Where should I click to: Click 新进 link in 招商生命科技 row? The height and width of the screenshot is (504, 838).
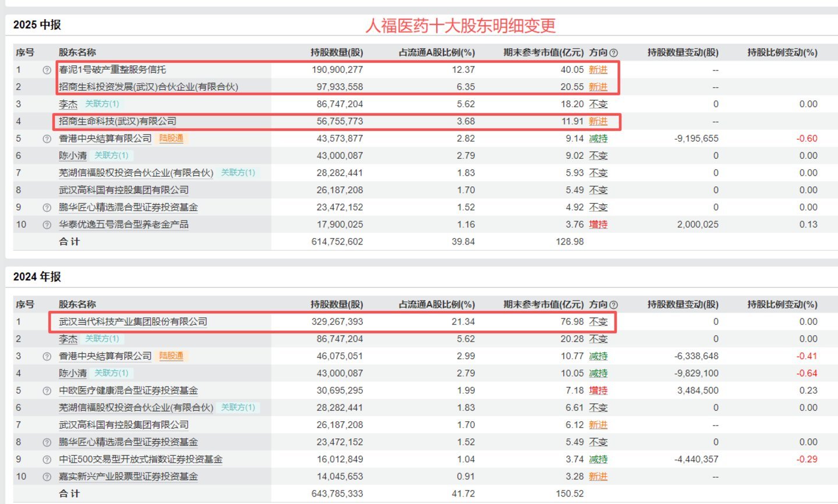click(598, 121)
